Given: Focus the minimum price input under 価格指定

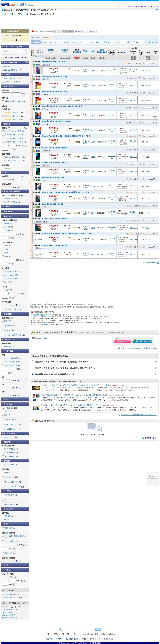Looking at the screenshot, I should point(6,93).
